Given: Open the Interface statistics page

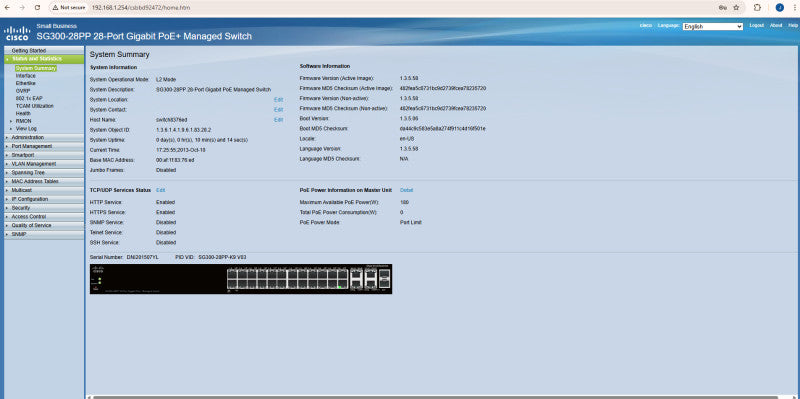Looking at the screenshot, I should (26, 76).
